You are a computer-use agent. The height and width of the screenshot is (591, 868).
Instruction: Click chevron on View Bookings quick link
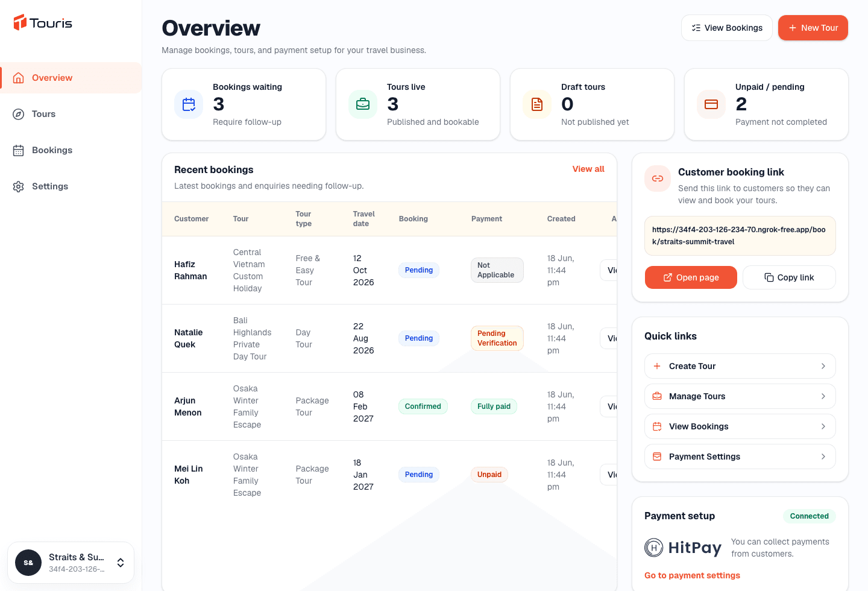(x=823, y=426)
